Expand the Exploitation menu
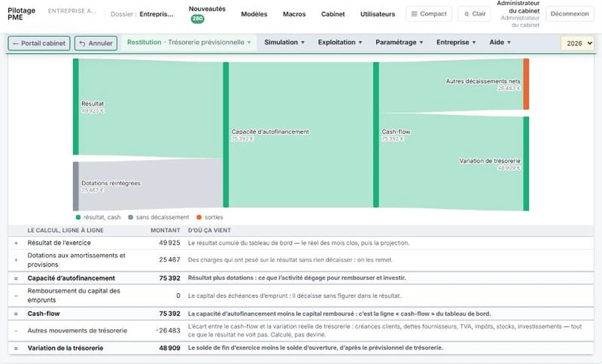Screen dimensions: 602x364 [340, 42]
